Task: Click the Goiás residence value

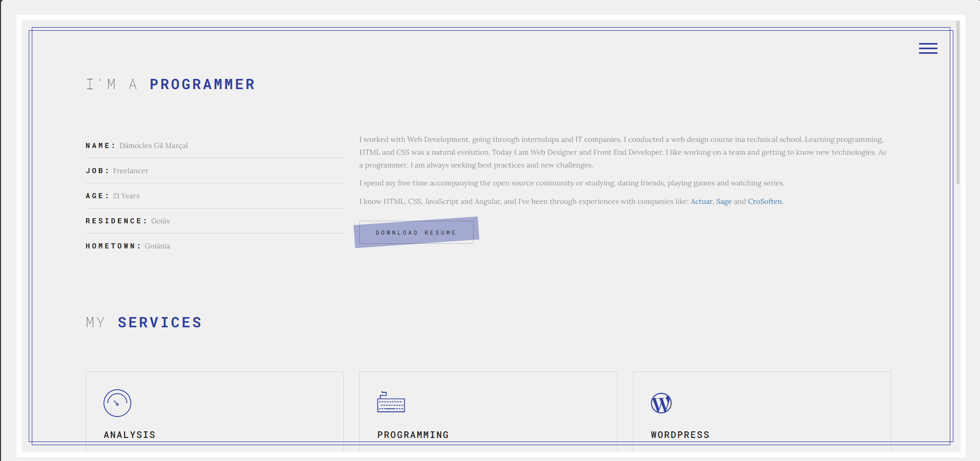Action: 160,221
